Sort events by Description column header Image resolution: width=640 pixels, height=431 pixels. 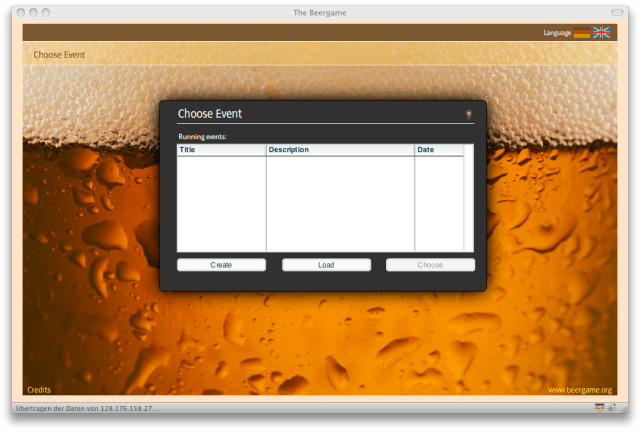point(340,150)
